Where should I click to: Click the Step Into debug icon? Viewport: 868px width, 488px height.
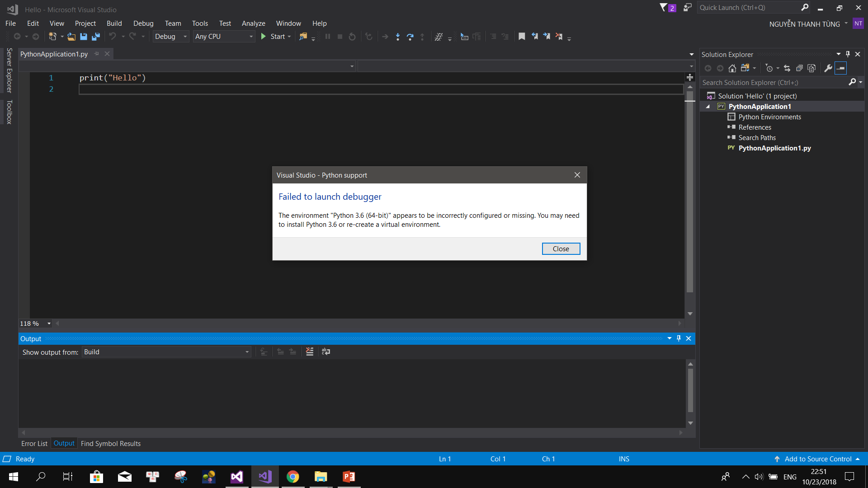tap(398, 37)
